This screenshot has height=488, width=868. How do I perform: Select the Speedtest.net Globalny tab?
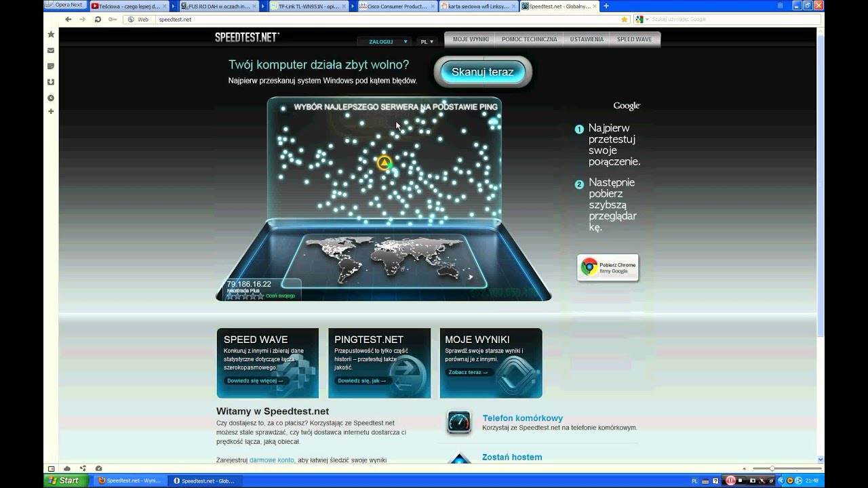pyautogui.click(x=560, y=6)
